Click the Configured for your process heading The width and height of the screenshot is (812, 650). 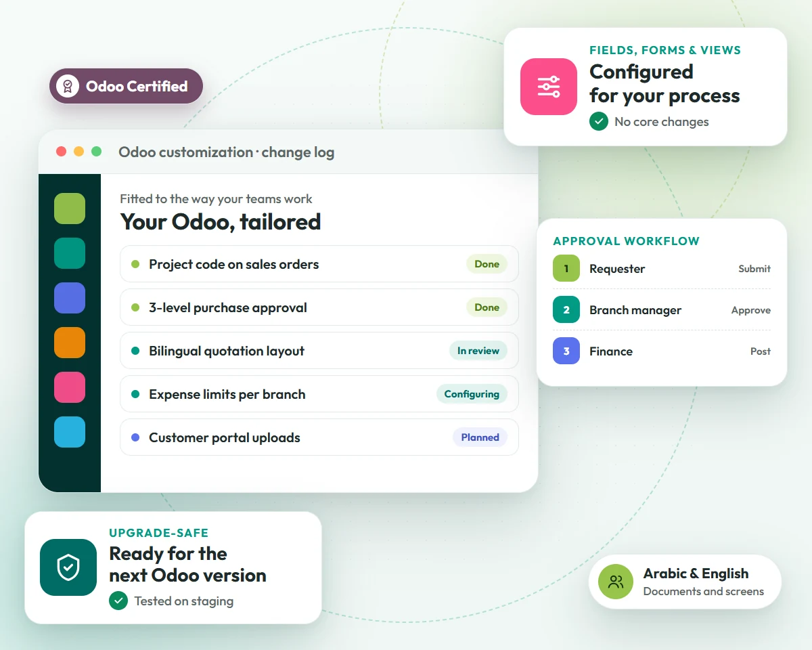coord(664,84)
